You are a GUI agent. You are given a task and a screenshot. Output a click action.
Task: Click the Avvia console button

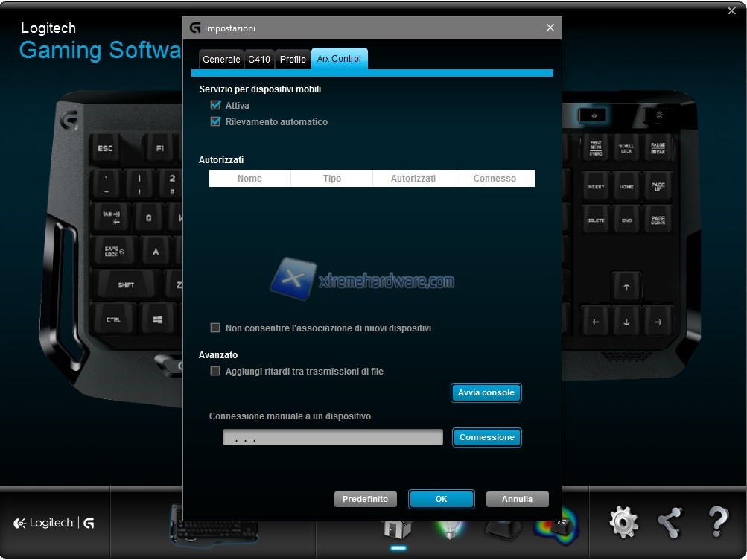486,393
